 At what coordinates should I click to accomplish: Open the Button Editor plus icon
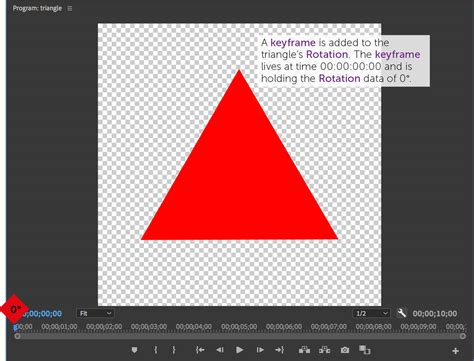(x=455, y=351)
